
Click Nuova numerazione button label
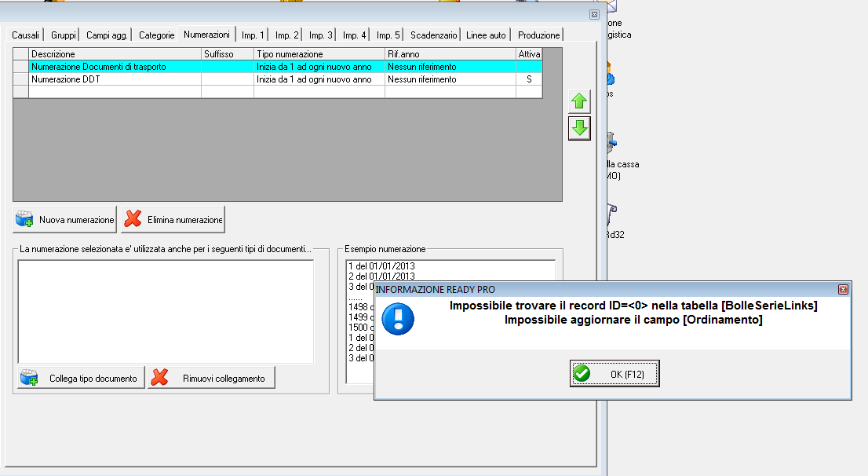click(76, 220)
